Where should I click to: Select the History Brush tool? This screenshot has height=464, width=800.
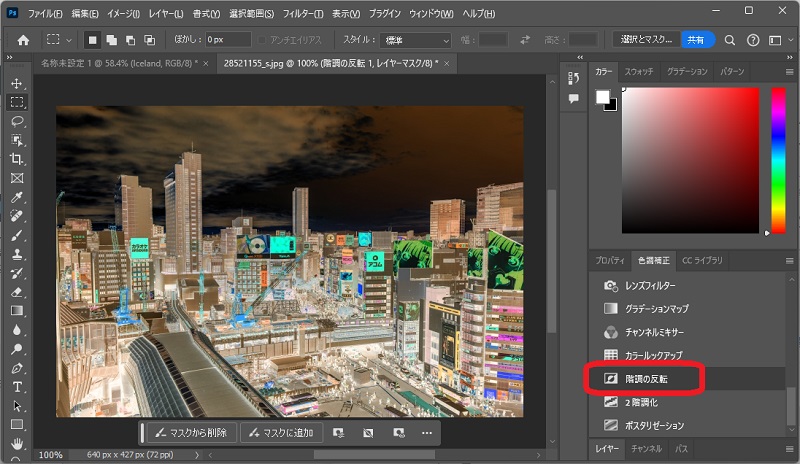(x=17, y=273)
